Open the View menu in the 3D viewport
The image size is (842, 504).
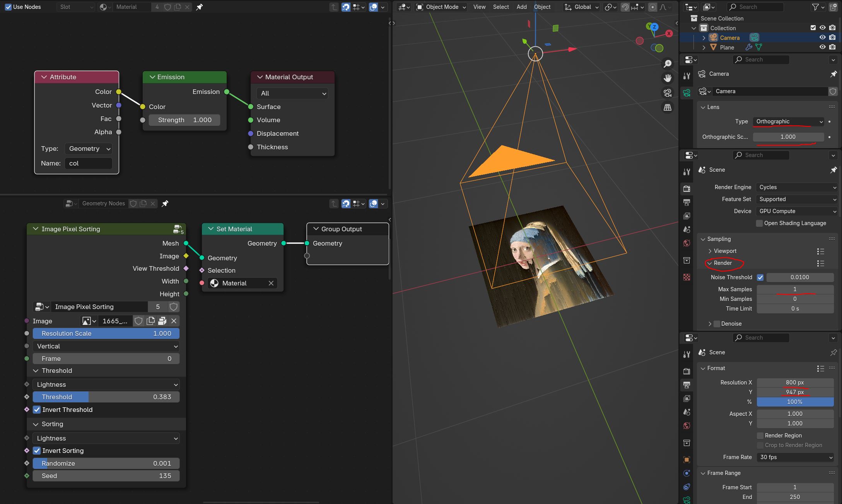479,7
